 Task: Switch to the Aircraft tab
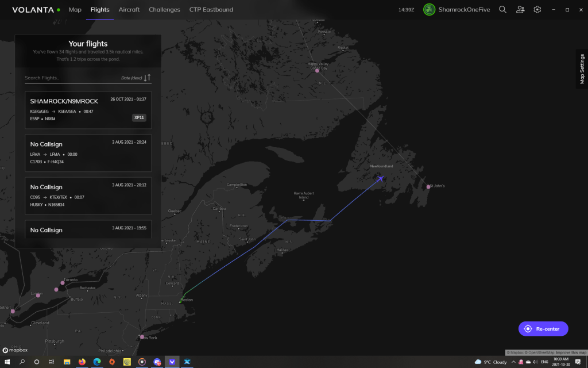click(129, 10)
